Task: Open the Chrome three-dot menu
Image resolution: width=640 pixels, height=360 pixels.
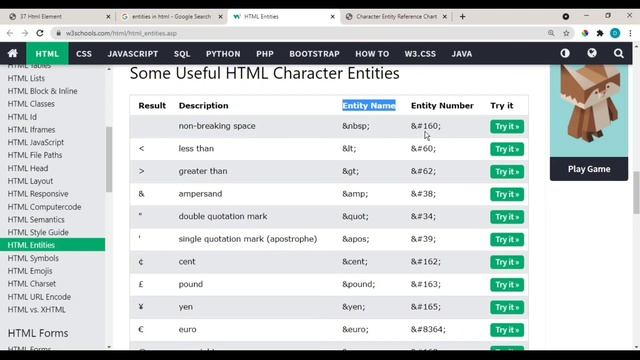Action: [630, 33]
